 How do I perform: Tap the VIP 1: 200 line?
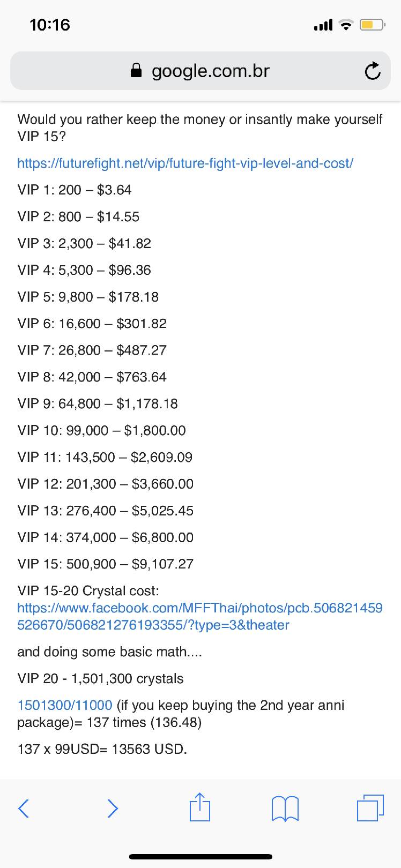[75, 190]
